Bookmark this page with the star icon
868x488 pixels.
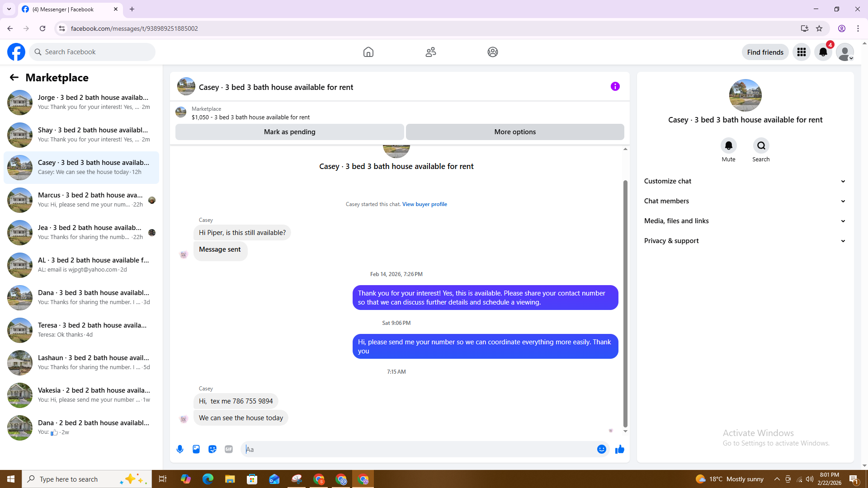(x=819, y=28)
